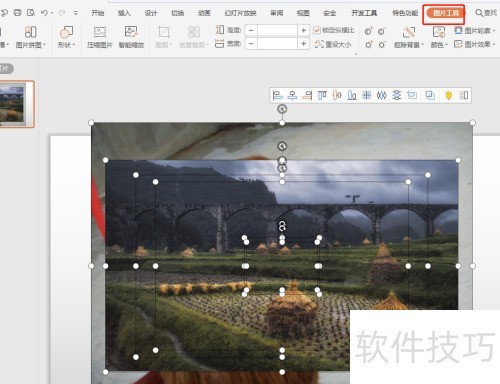Switch to the 幻灯片放映 tab
The height and width of the screenshot is (384, 500).
coord(240,13)
